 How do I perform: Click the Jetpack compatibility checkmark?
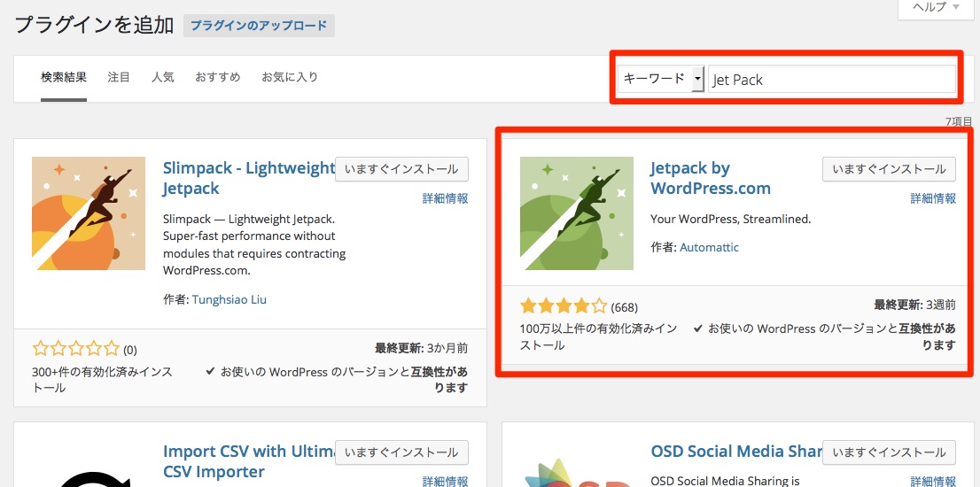point(698,328)
